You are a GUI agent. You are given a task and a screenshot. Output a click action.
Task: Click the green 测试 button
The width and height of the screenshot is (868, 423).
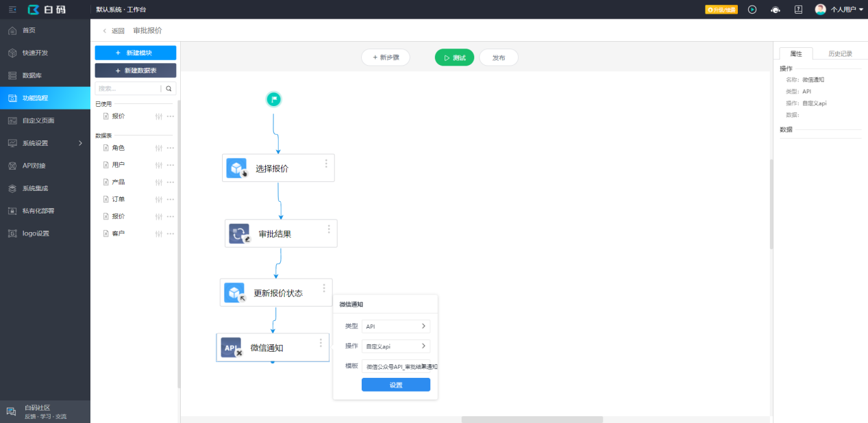click(454, 57)
